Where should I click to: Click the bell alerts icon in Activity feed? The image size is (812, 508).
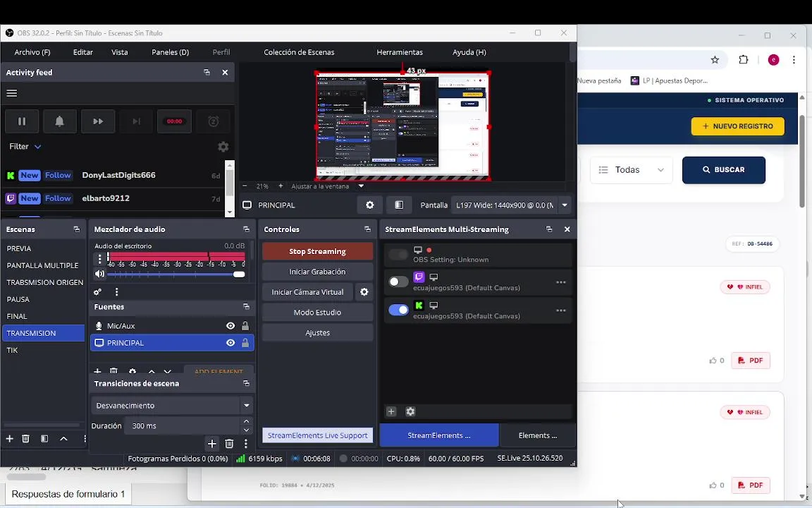click(x=59, y=121)
